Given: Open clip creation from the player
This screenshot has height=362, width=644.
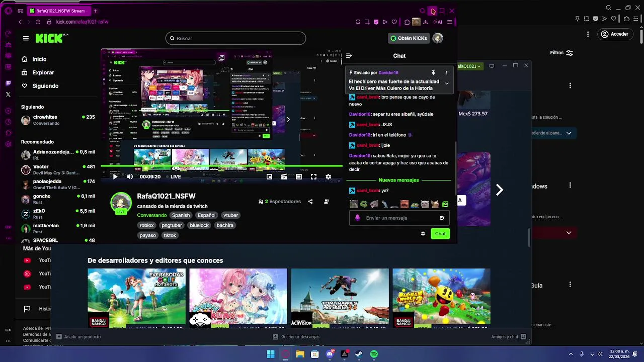Looking at the screenshot, I should coord(284,176).
